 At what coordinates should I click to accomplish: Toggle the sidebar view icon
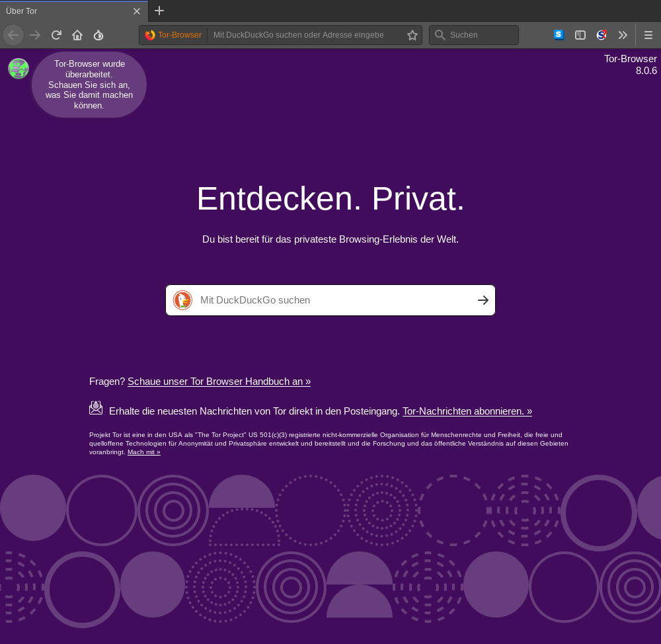click(x=580, y=35)
